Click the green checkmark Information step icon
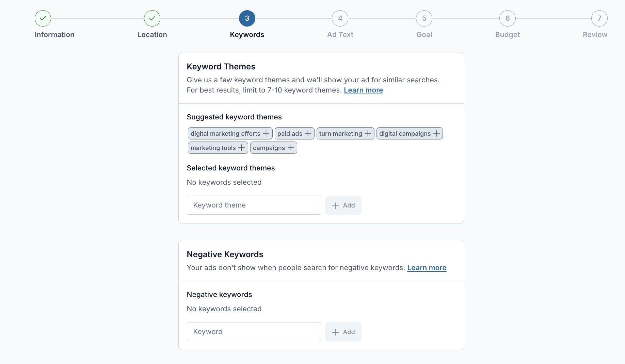This screenshot has width=625, height=364. click(43, 18)
